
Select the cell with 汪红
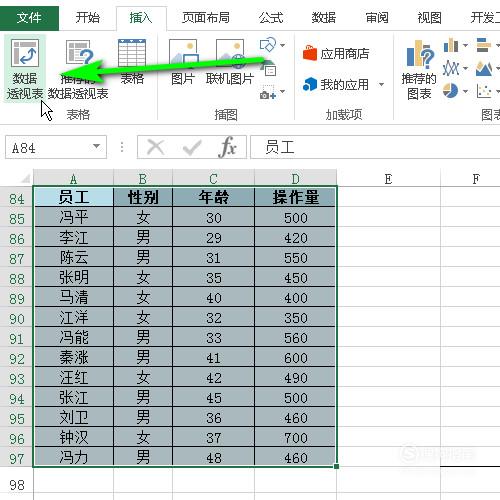point(74,377)
